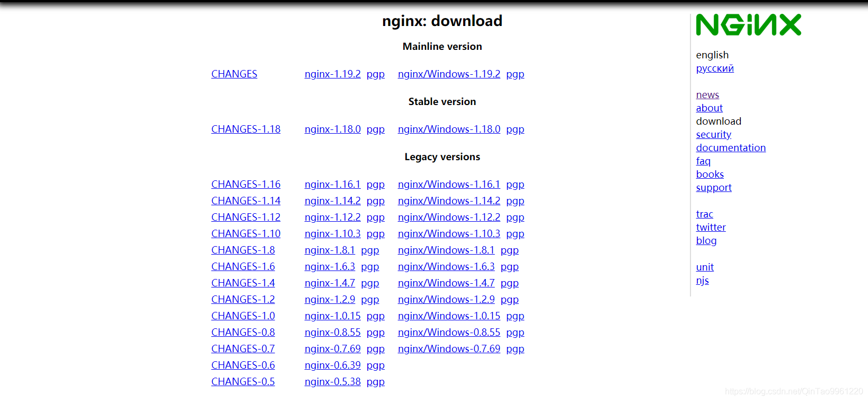Open CHANGES-1.8 link

(x=243, y=250)
